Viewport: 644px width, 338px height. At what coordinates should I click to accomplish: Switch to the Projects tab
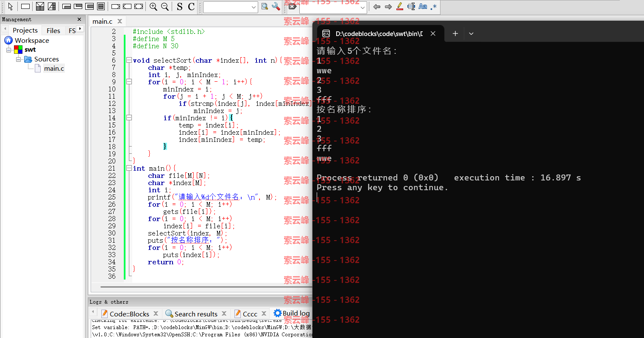[25, 30]
